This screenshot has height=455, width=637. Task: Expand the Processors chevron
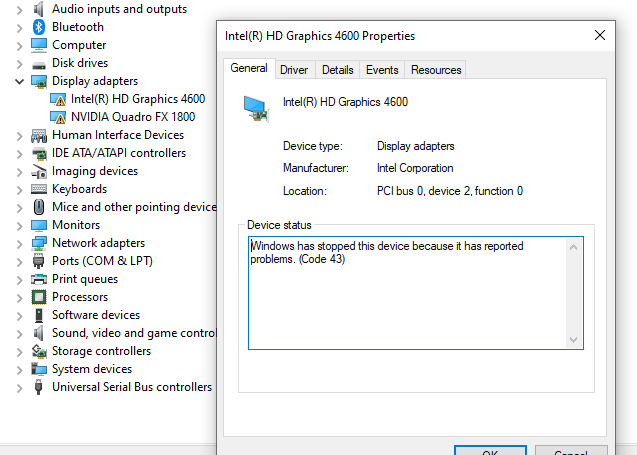pos(20,298)
